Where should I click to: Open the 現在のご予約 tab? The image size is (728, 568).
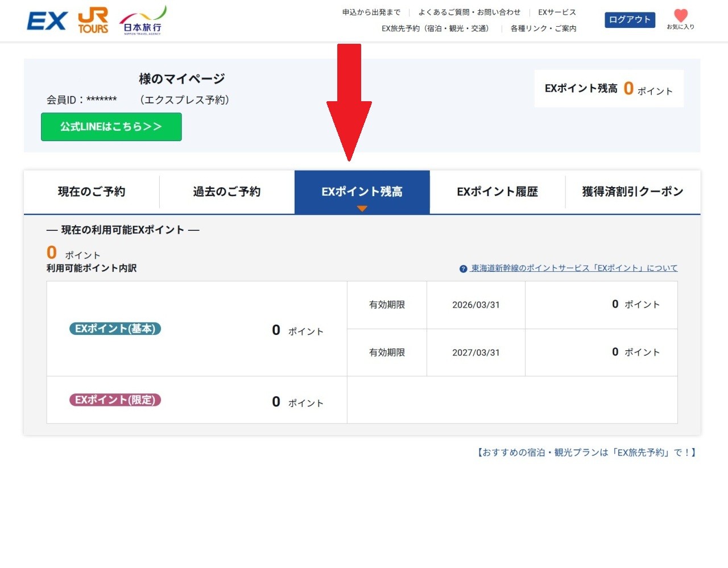click(92, 192)
